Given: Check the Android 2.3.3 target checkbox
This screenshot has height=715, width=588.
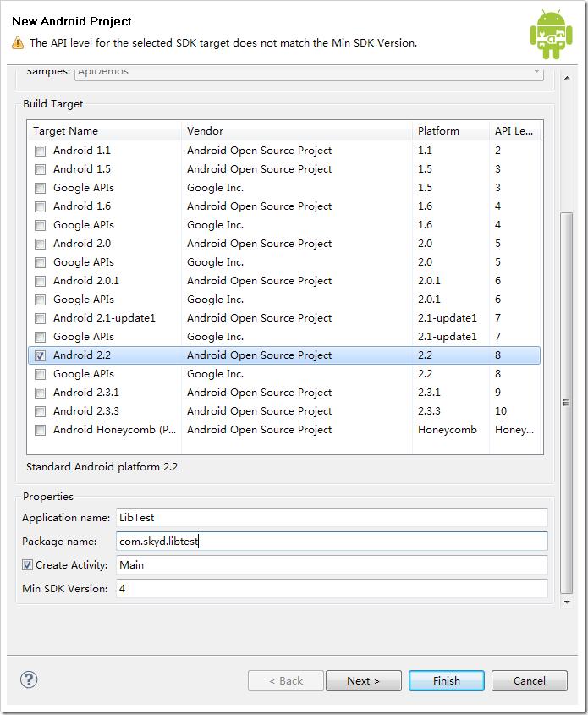Looking at the screenshot, I should 40,412.
